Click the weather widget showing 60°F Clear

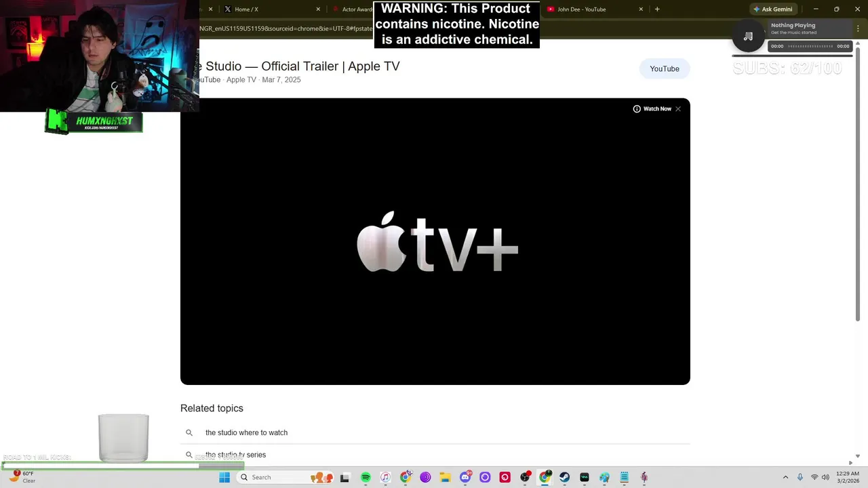coord(22,477)
